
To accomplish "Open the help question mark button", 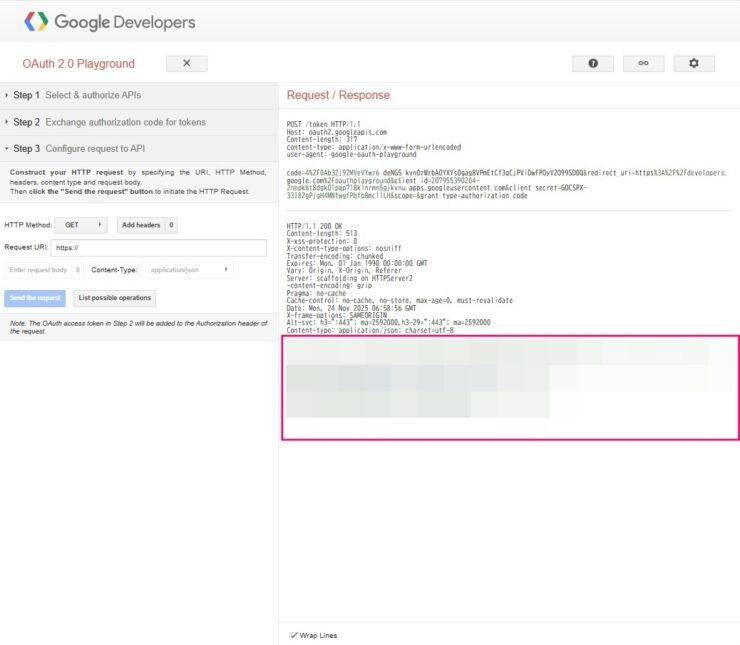I will point(593,63).
